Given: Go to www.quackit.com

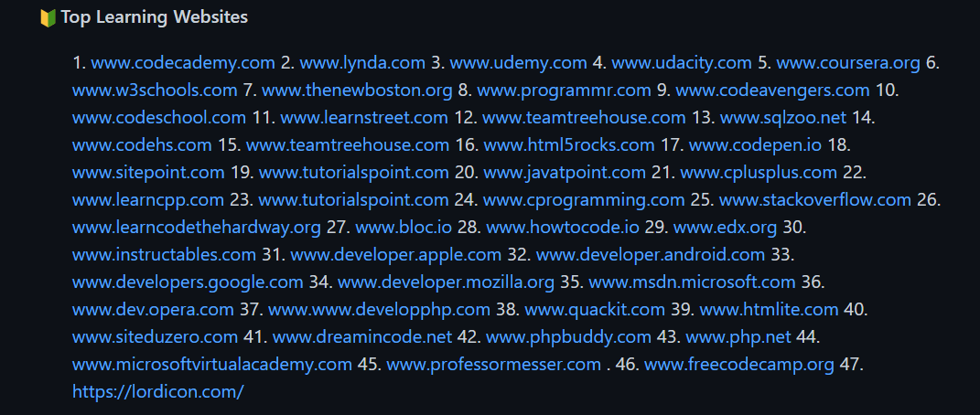Looking at the screenshot, I should tap(595, 310).
